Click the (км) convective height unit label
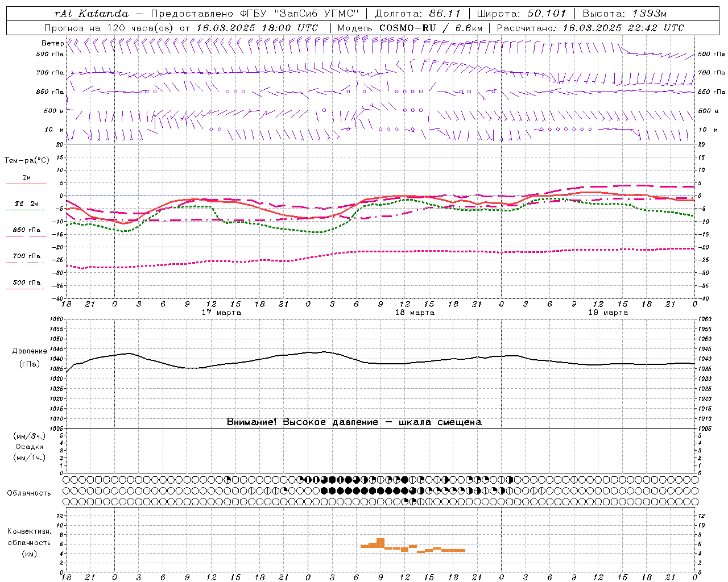The height and width of the screenshot is (582, 728). (x=29, y=554)
